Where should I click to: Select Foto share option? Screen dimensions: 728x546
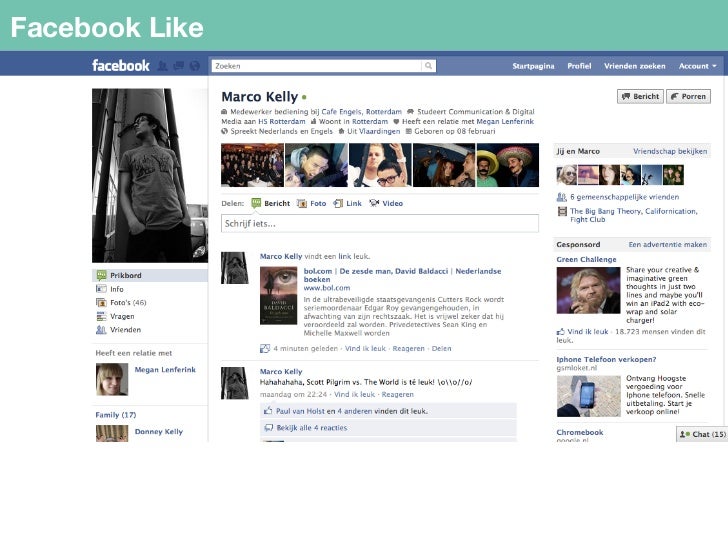[312, 203]
